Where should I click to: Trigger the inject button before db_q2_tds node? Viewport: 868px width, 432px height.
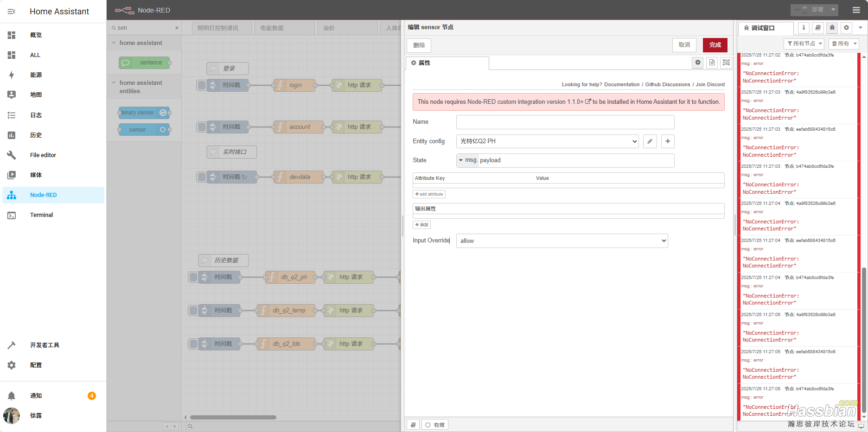coord(193,344)
